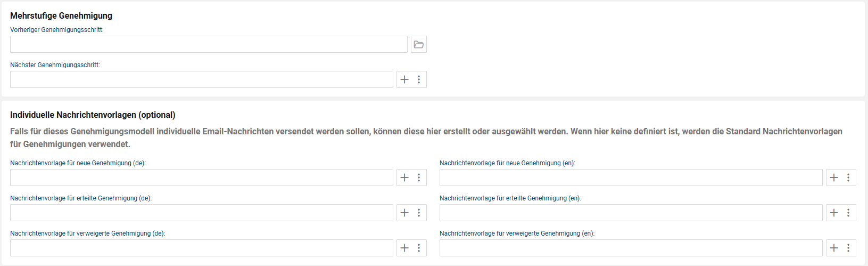The width and height of the screenshot is (868, 266).
Task: Click the verweigerte Genehmigung (de) template field
Action: tap(202, 248)
